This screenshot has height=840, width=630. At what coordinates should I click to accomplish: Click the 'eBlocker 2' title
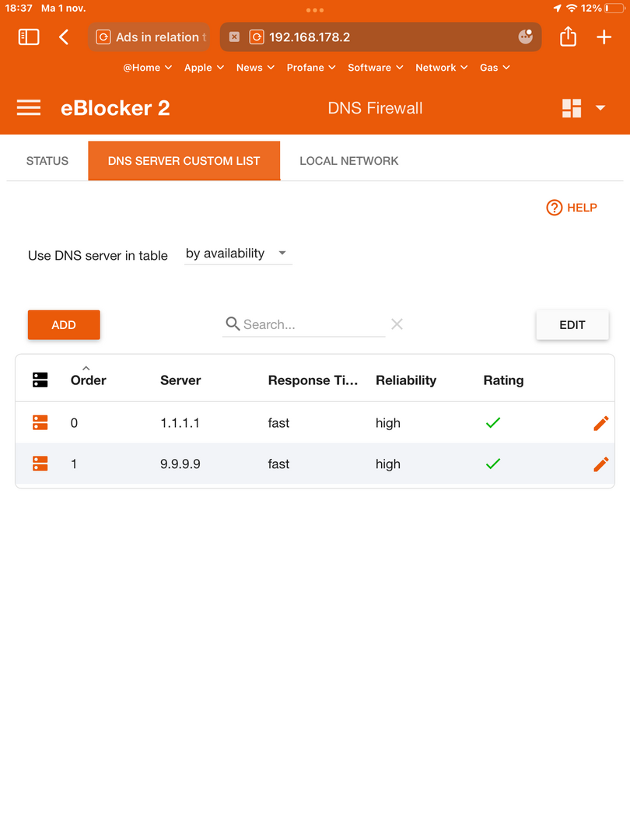click(115, 108)
